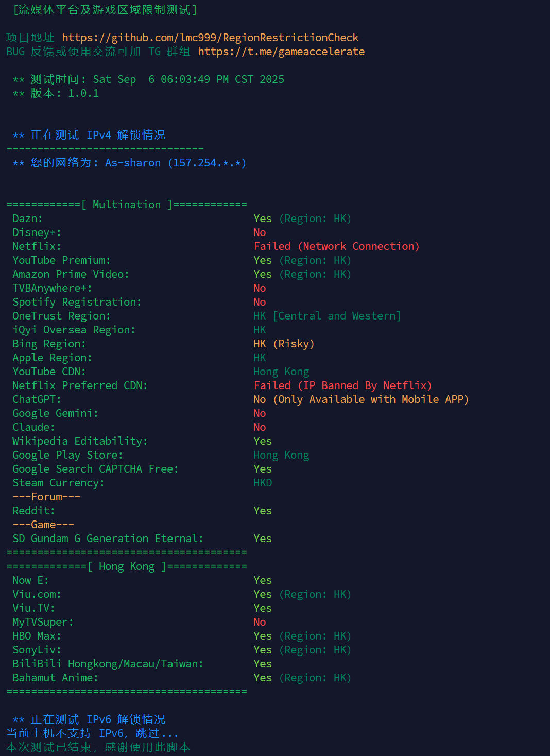Click the '---Game---' divider text

click(x=43, y=525)
